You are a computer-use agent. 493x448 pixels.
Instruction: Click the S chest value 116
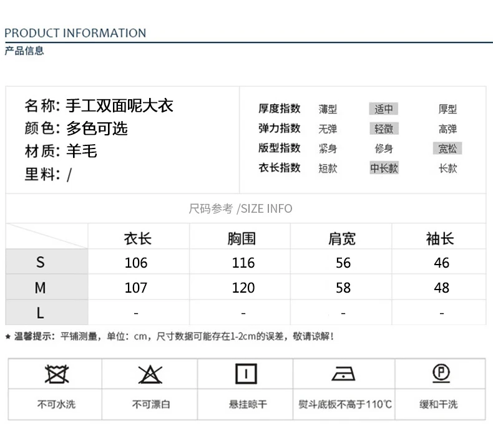tap(243, 263)
